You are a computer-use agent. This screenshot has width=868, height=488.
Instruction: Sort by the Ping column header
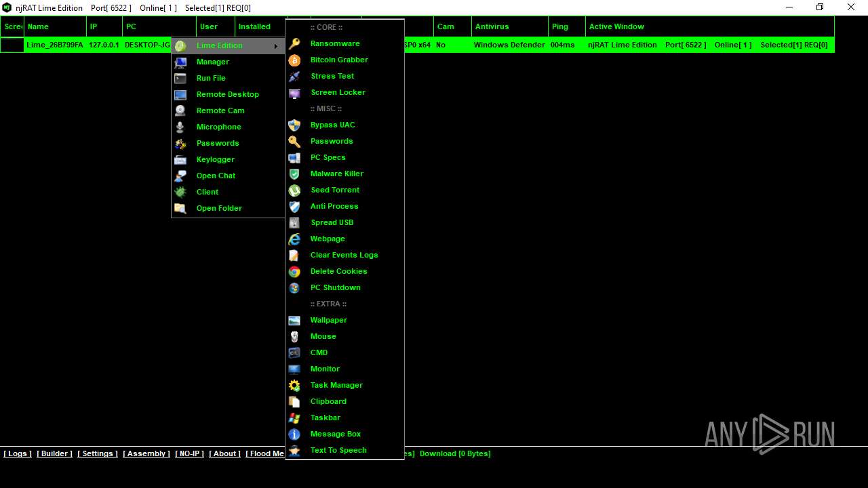click(567, 26)
